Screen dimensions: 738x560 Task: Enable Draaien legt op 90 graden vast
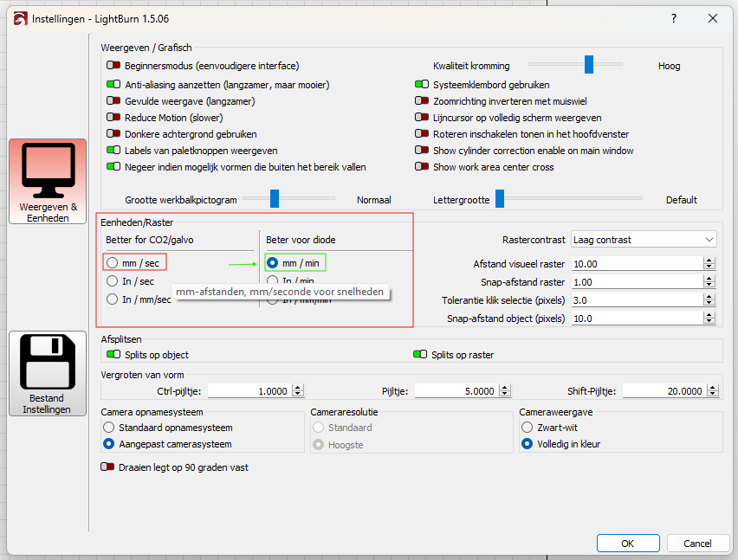point(107,467)
